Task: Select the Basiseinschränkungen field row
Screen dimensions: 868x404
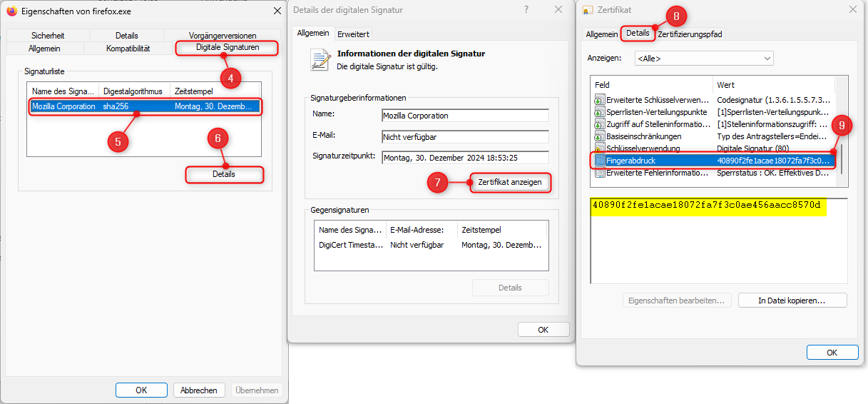Action: [x=643, y=136]
